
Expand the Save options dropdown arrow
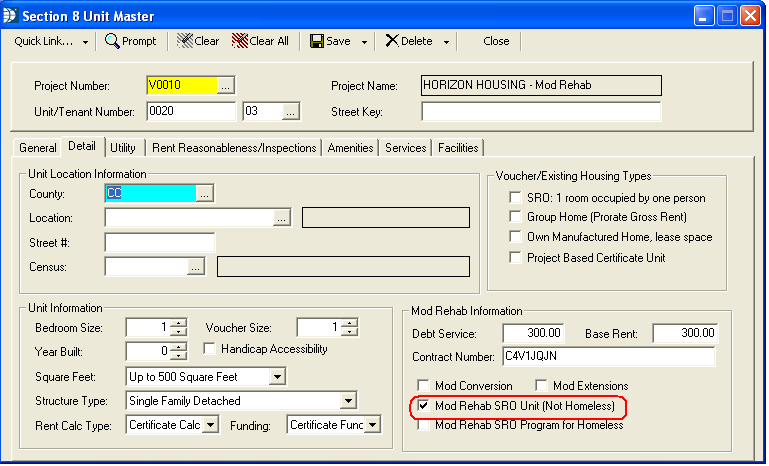(364, 42)
